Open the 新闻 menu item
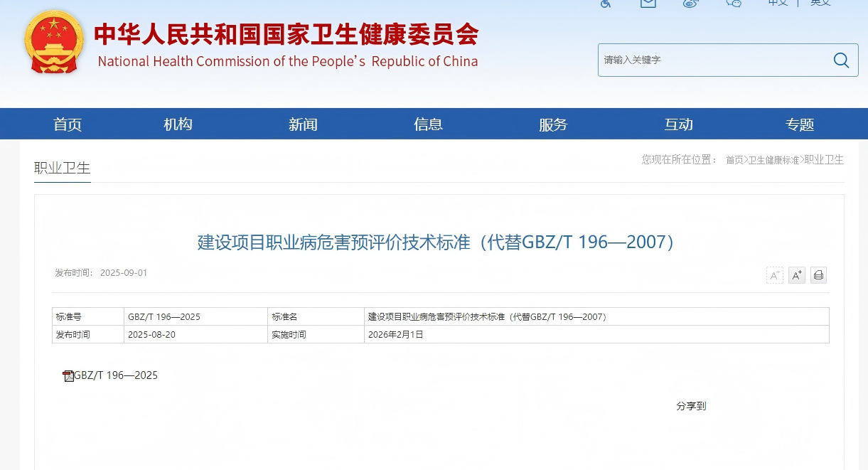This screenshot has width=868, height=470. (x=303, y=124)
